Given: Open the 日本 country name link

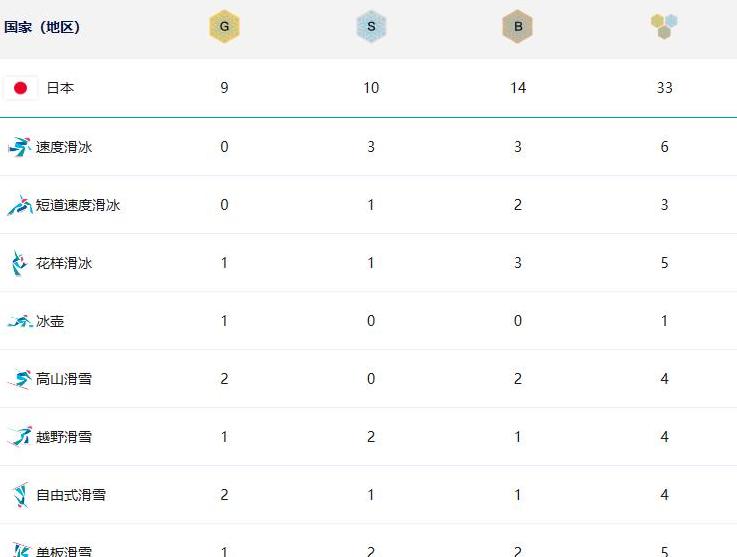Looking at the screenshot, I should click(60, 88).
